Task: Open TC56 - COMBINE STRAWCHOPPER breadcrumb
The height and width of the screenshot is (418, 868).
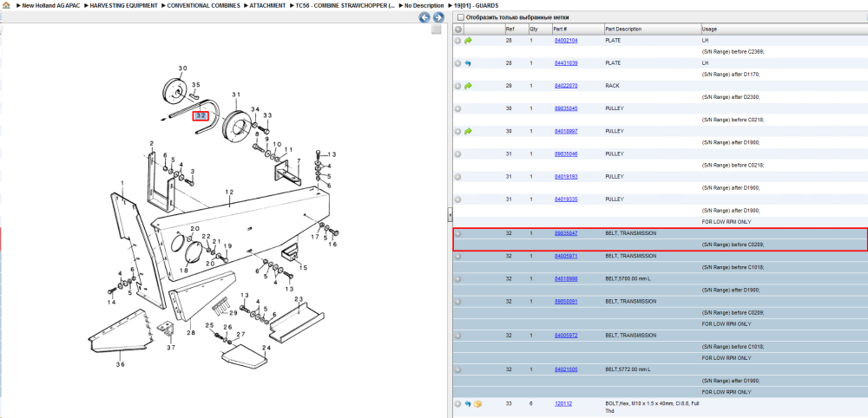Action: 345,5
